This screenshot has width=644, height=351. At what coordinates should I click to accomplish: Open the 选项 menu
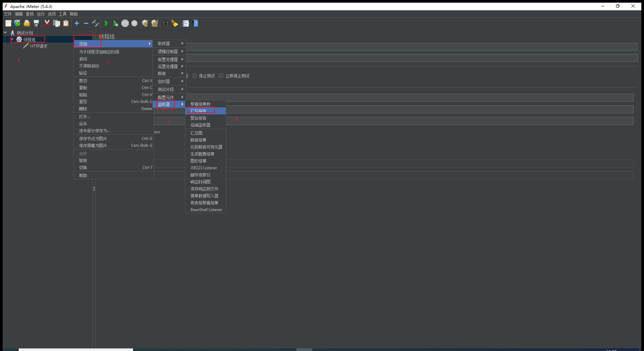(x=52, y=14)
